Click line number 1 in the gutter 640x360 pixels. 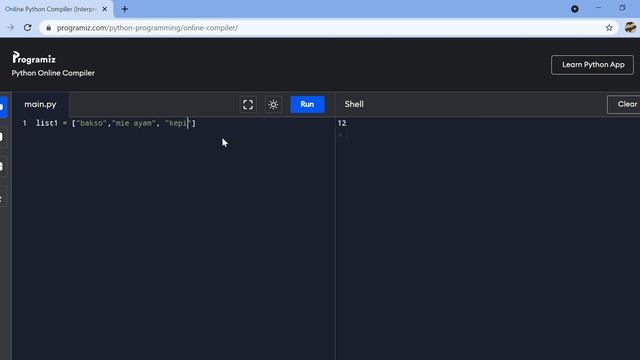(x=25, y=123)
